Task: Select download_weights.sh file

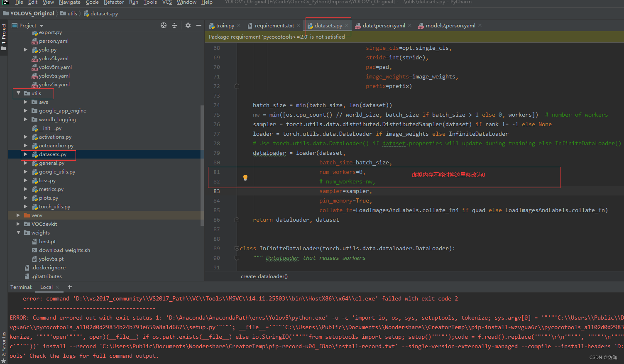Action: 64,250
